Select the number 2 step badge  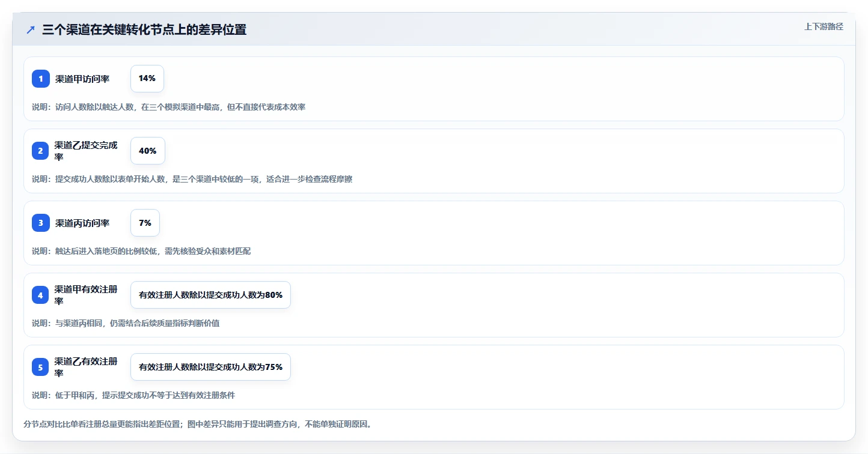click(40, 151)
